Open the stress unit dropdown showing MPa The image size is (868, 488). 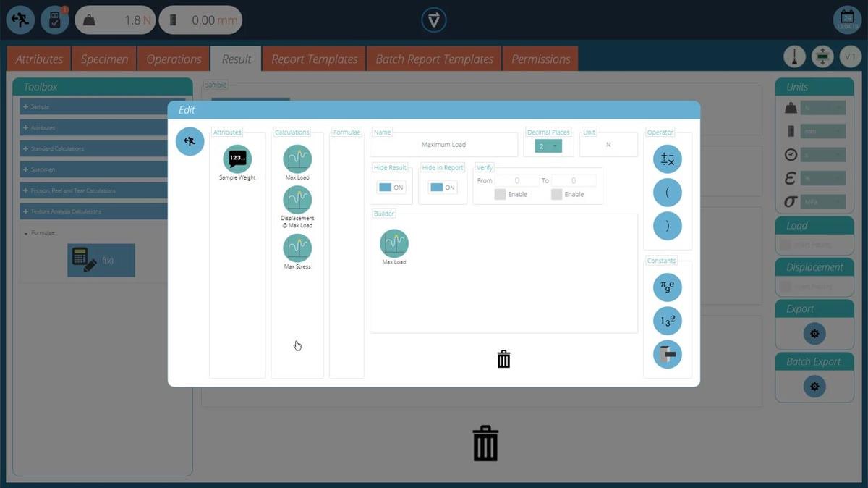823,201
